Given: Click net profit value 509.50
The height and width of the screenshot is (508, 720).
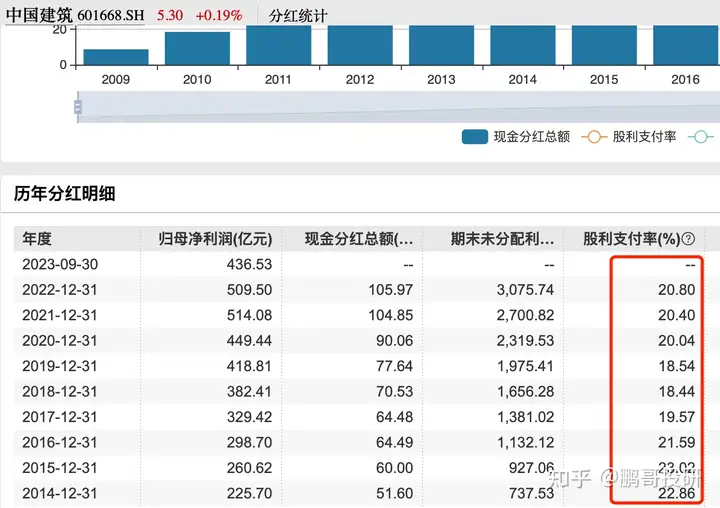Looking at the screenshot, I should pos(249,290).
